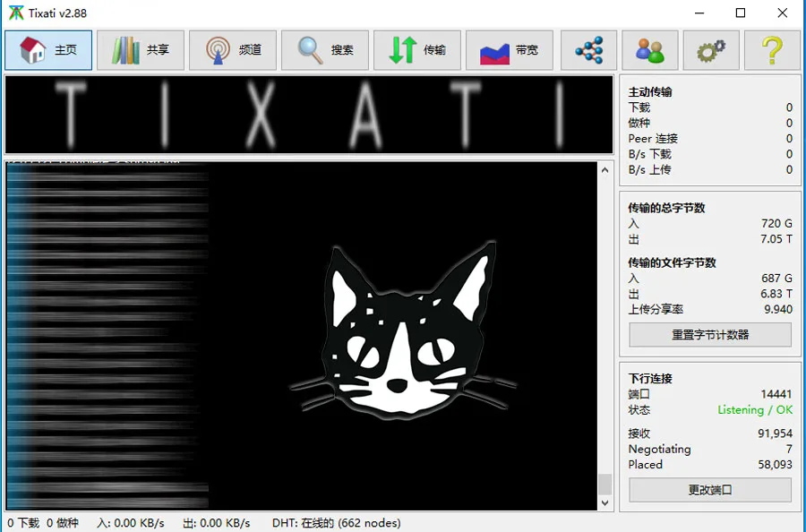806x532 pixels.
Task: Click the Negotiating label
Action: click(x=659, y=449)
